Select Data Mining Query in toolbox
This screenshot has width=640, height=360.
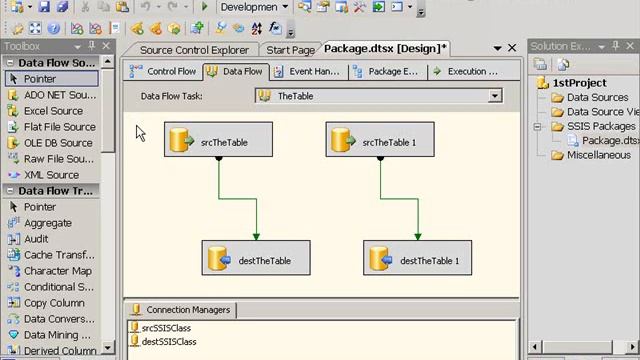52,335
